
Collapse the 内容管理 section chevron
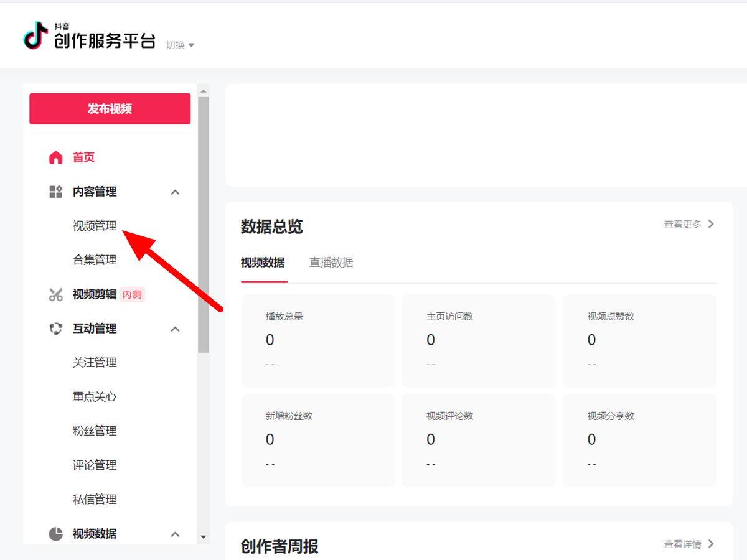175,192
